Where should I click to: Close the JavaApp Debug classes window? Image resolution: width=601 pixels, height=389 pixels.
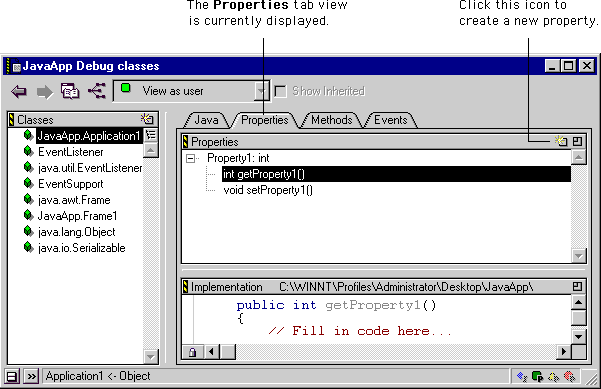pos(586,66)
